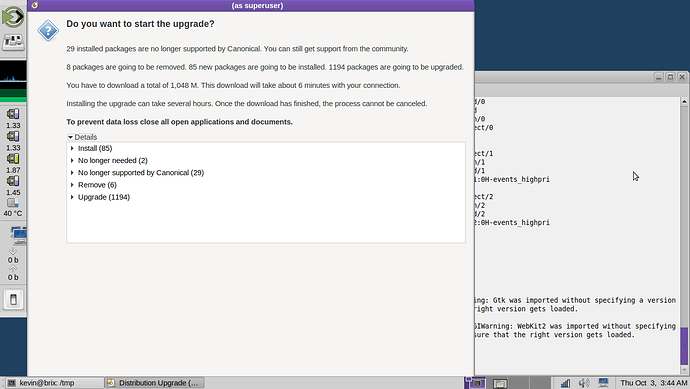This screenshot has height=389, width=690.
Task: Open the Distribution Upgrade taskbar entry
Action: click(155, 383)
